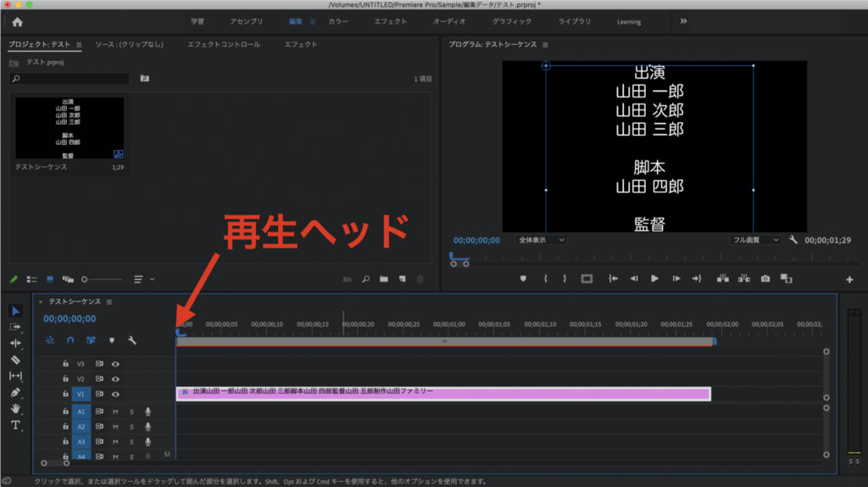Open the zoom level dropdown 全体表示
Image resolution: width=868 pixels, height=487 pixels.
[541, 240]
